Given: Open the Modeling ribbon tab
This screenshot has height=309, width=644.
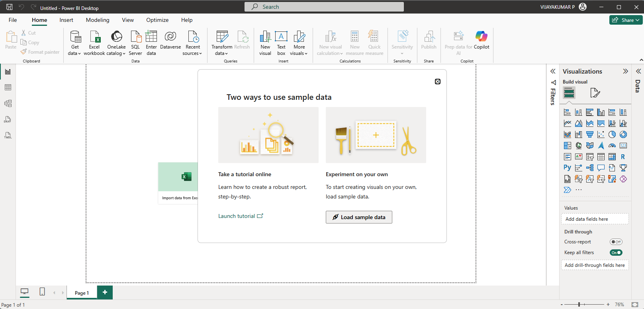Looking at the screenshot, I should tap(98, 20).
